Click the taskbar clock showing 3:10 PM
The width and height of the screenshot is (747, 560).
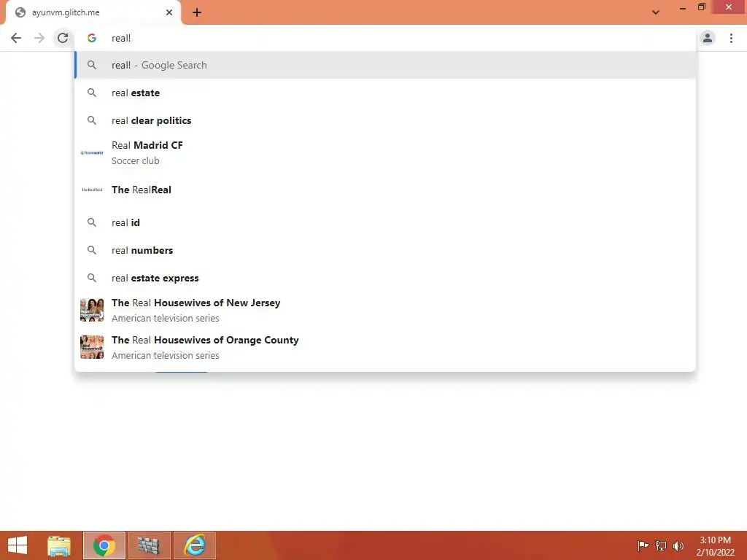point(715,545)
